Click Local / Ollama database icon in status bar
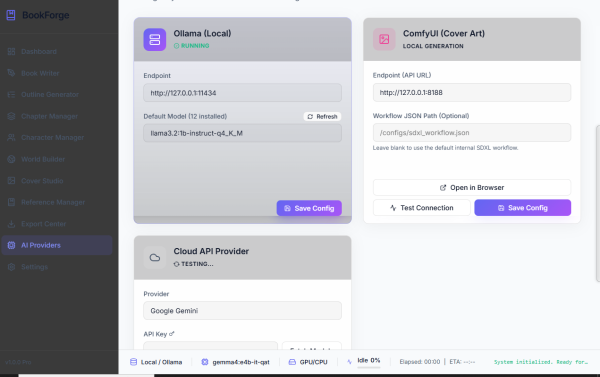Viewport: 600px width, 377px height. tap(133, 362)
